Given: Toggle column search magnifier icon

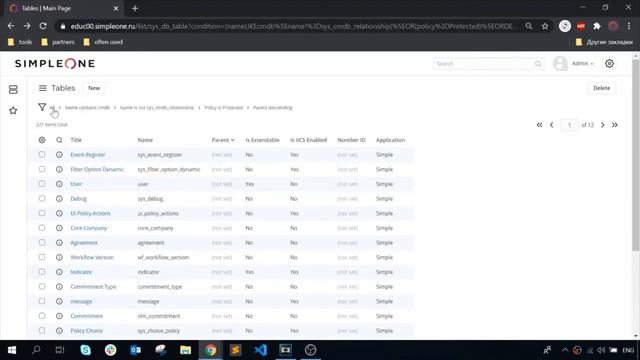Looking at the screenshot, I should coord(59,140).
